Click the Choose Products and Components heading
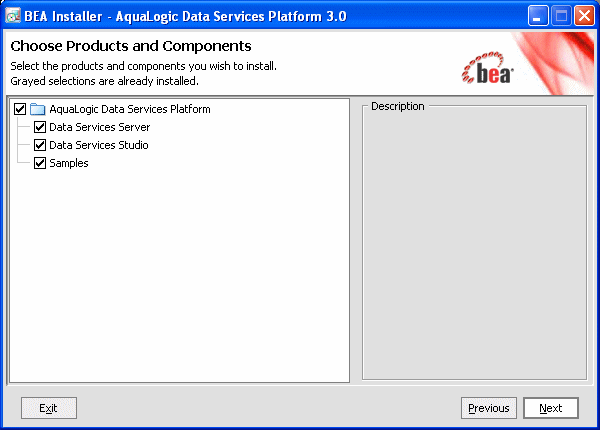This screenshot has width=600, height=430. click(x=131, y=46)
